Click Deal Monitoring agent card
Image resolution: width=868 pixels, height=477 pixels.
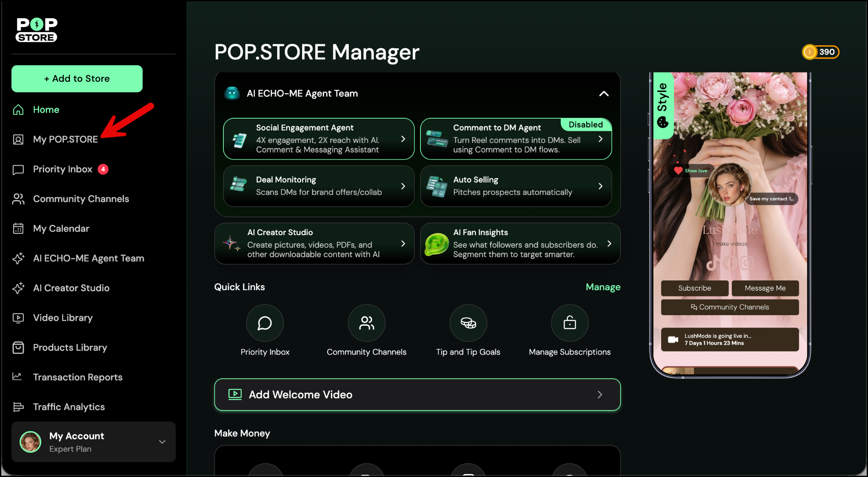click(318, 186)
